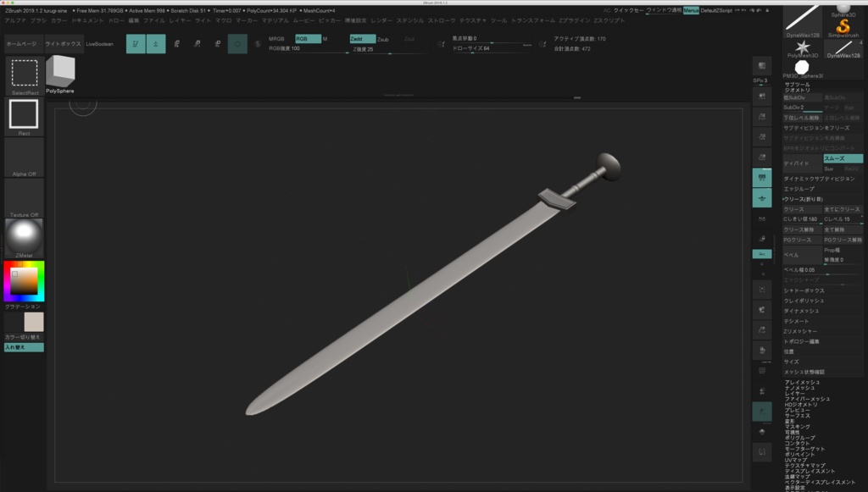Collapse the ジオメトリ section header

[x=797, y=90]
